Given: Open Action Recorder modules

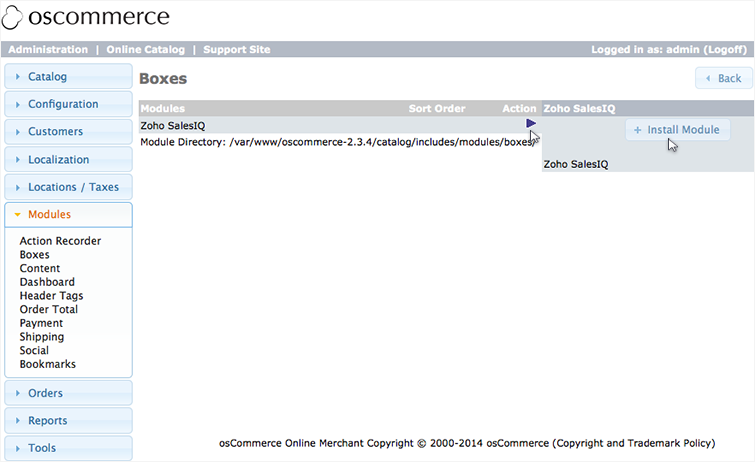Looking at the screenshot, I should tap(60, 241).
